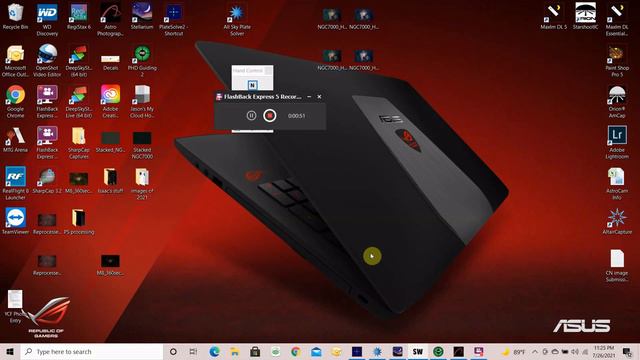640x360 pixels.
Task: Click the N button in Hand Control window
Action: coord(252,85)
